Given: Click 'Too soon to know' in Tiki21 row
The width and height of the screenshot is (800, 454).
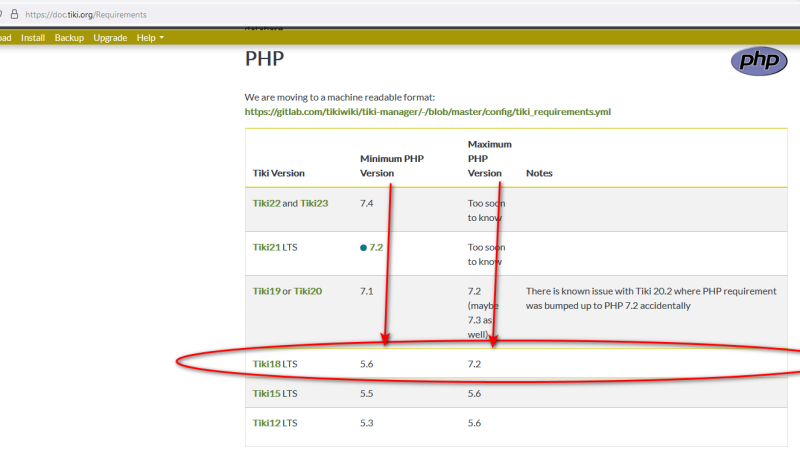Looking at the screenshot, I should [486, 254].
